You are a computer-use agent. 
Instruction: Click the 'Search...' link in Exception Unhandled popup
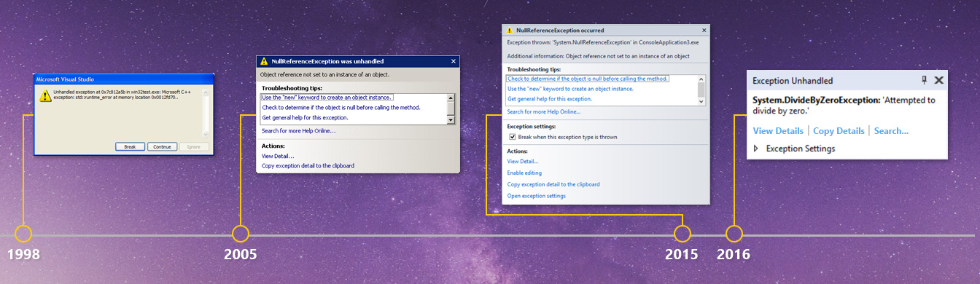[x=891, y=131]
